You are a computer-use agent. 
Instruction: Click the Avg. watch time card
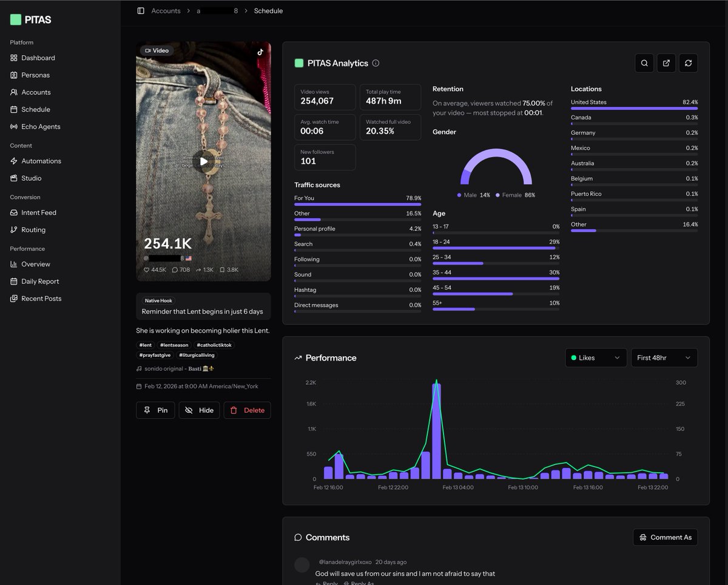[325, 127]
